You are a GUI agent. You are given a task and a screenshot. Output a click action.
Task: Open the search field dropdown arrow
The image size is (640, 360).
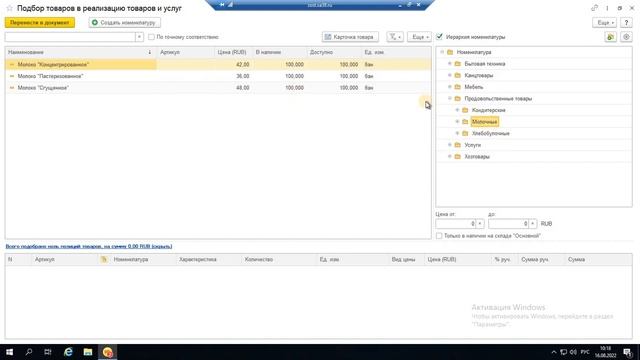[139, 37]
